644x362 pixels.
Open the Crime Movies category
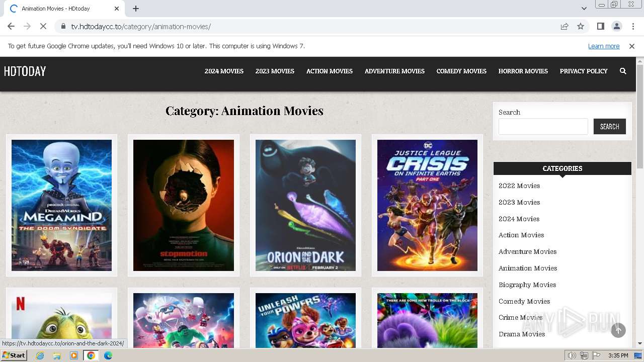[521, 317]
